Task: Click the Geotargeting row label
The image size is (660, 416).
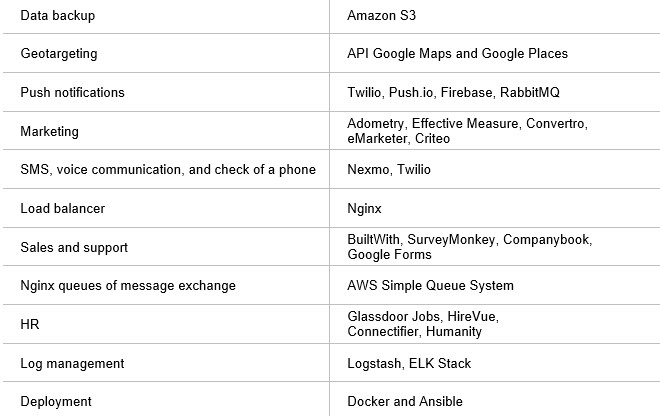Action: coord(59,53)
